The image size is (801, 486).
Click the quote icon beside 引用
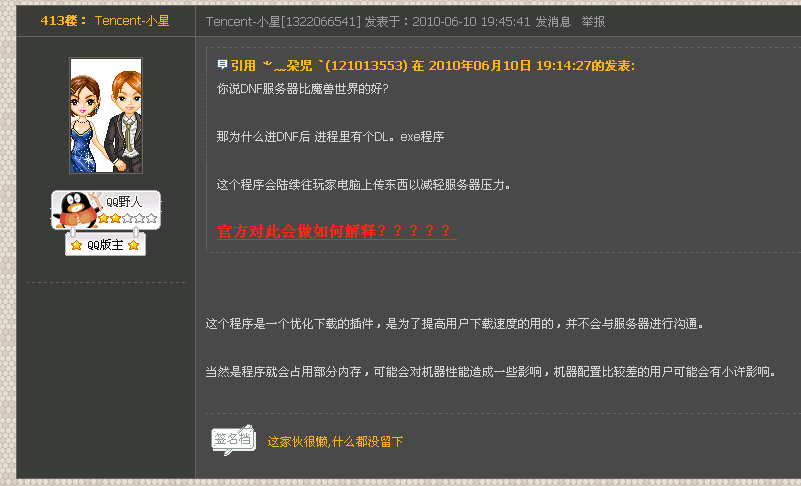pyautogui.click(x=222, y=64)
